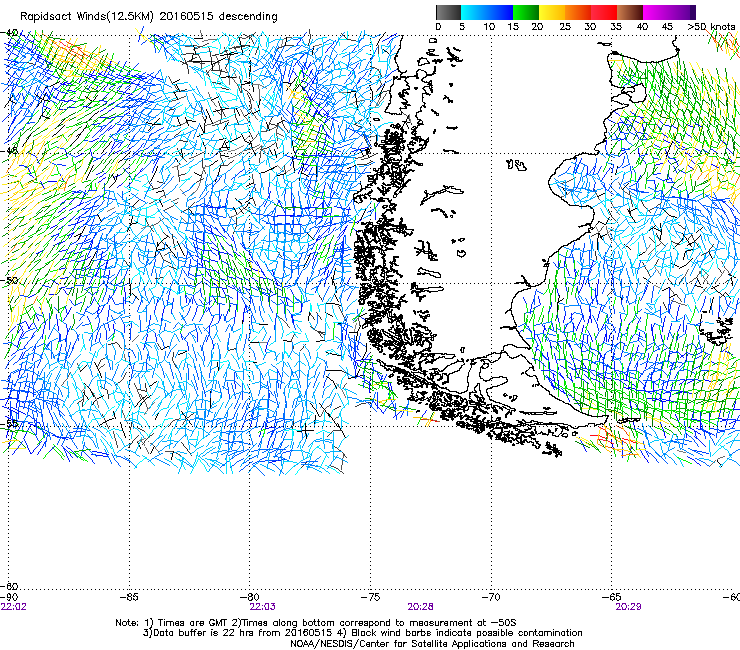Image resolution: width=740 pixels, height=650 pixels.
Task: Click the latitude label '-50'
Action: (9, 280)
